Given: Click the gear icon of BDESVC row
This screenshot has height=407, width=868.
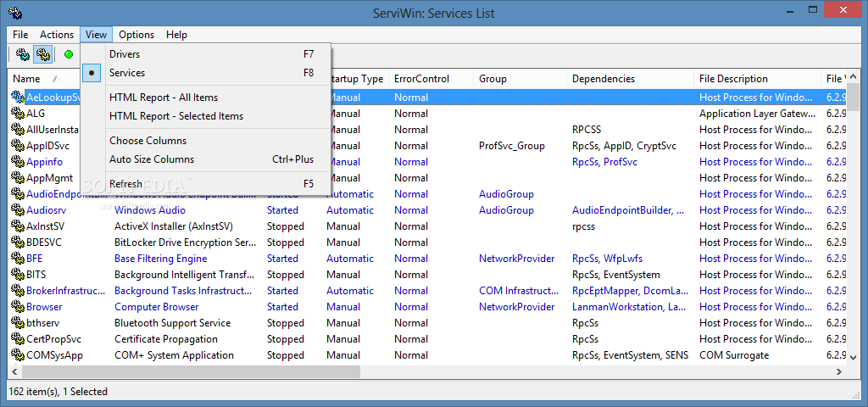Looking at the screenshot, I should (x=19, y=242).
